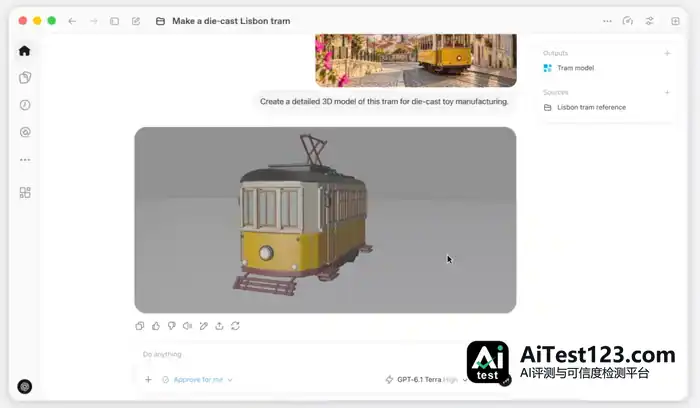Read the response aloud with speaker icon
Image resolution: width=700 pixels, height=408 pixels.
188,326
